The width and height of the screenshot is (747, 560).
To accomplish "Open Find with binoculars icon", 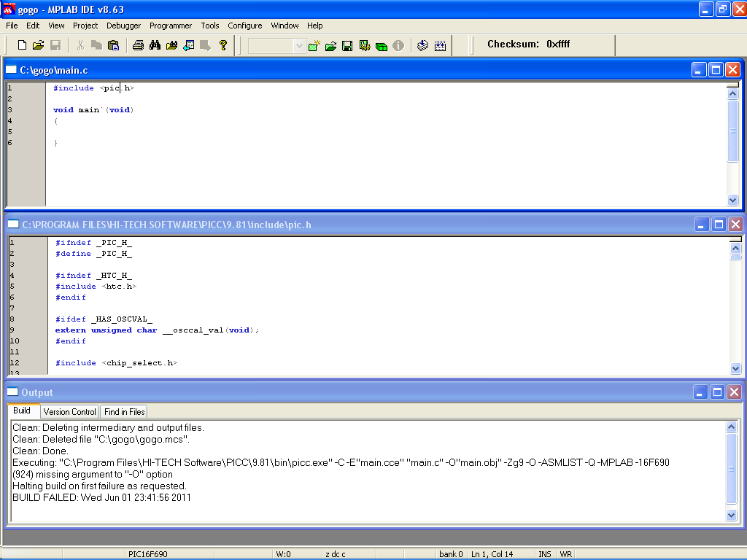I will pyautogui.click(x=155, y=45).
